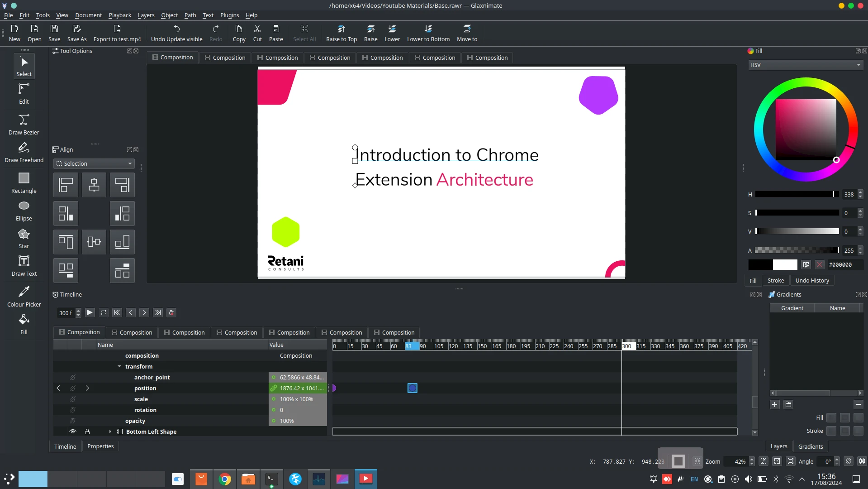The image size is (868, 489).
Task: Switch to the Properties tab near the bottom
Action: (x=100, y=446)
